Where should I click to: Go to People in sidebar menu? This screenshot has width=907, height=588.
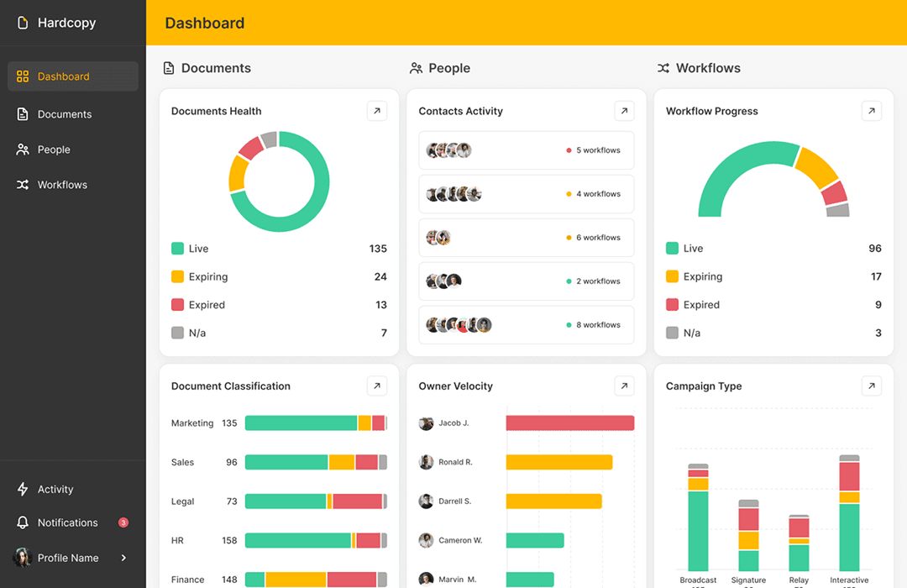(x=54, y=150)
